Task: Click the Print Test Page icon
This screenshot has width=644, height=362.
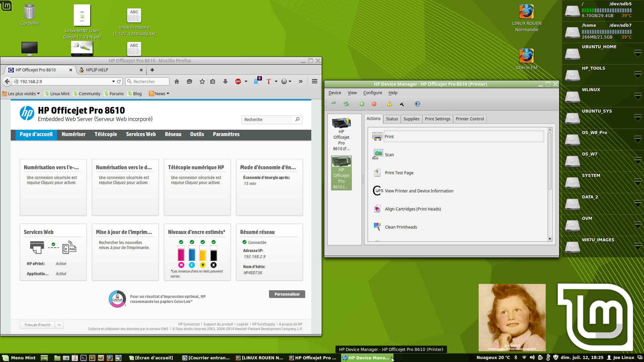Action: click(377, 173)
